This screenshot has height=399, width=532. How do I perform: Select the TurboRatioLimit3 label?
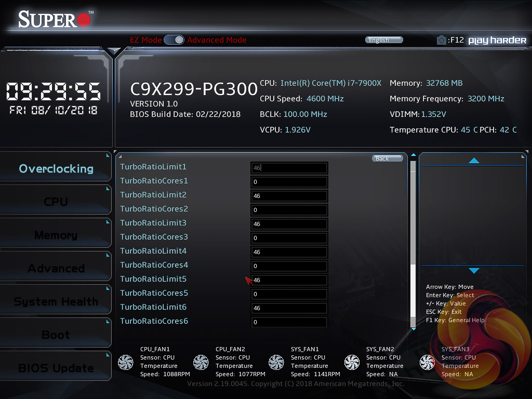[153, 223]
